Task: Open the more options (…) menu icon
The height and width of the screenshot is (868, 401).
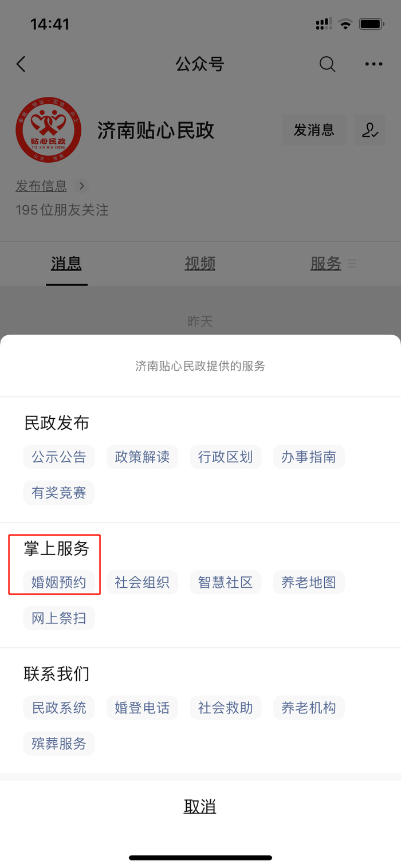Action: pyautogui.click(x=373, y=64)
